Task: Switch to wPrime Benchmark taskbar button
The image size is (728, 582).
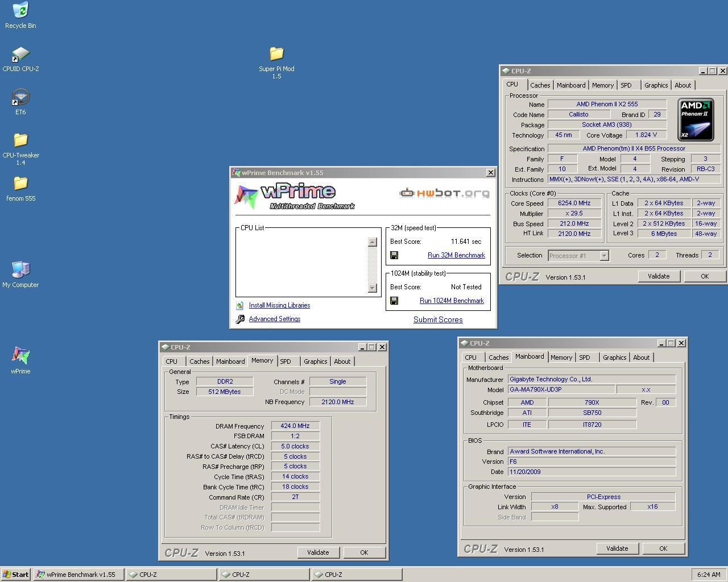Action: [78, 575]
